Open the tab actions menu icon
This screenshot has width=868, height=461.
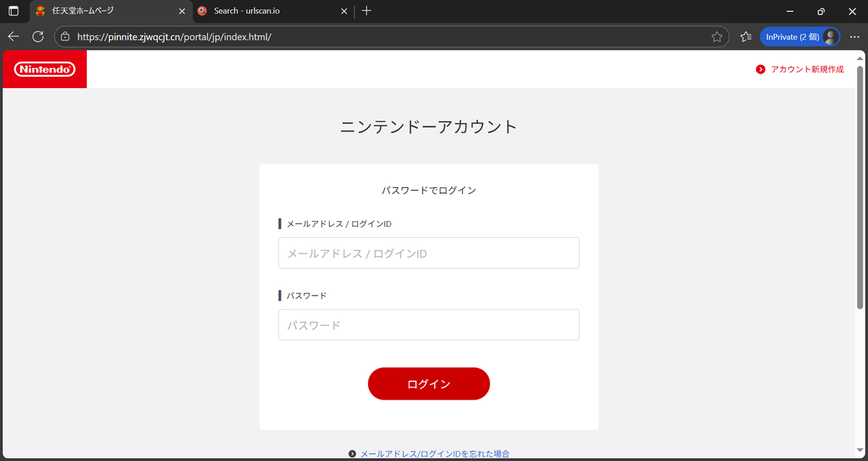tap(13, 11)
